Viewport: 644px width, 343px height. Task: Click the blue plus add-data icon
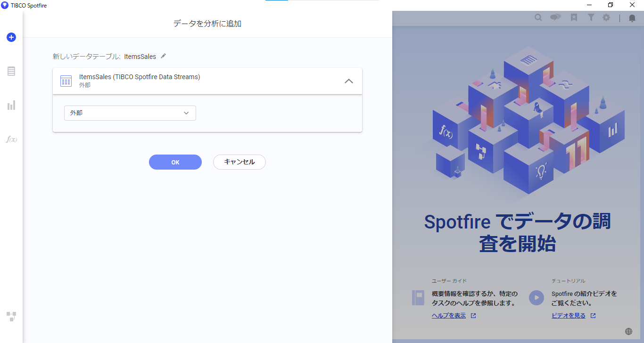pyautogui.click(x=11, y=37)
